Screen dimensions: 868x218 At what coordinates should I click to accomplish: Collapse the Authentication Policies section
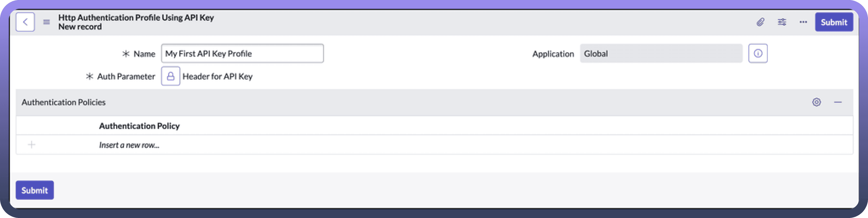tap(838, 102)
